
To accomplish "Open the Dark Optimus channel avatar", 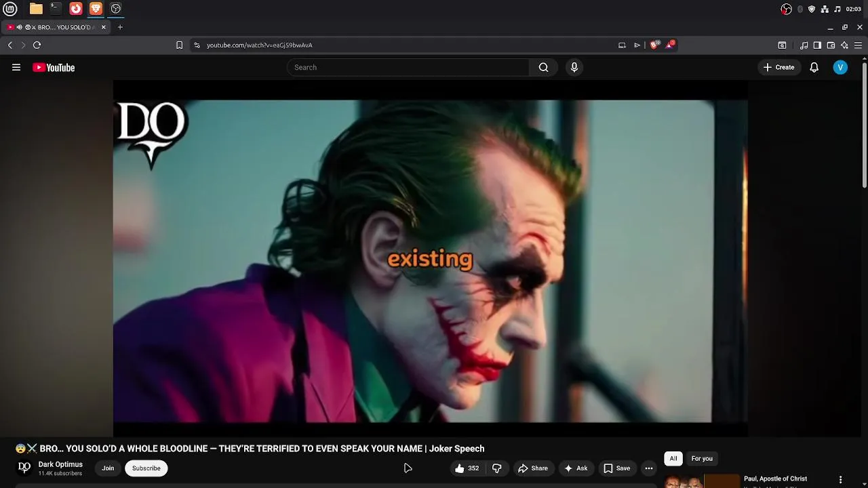I will [24, 468].
